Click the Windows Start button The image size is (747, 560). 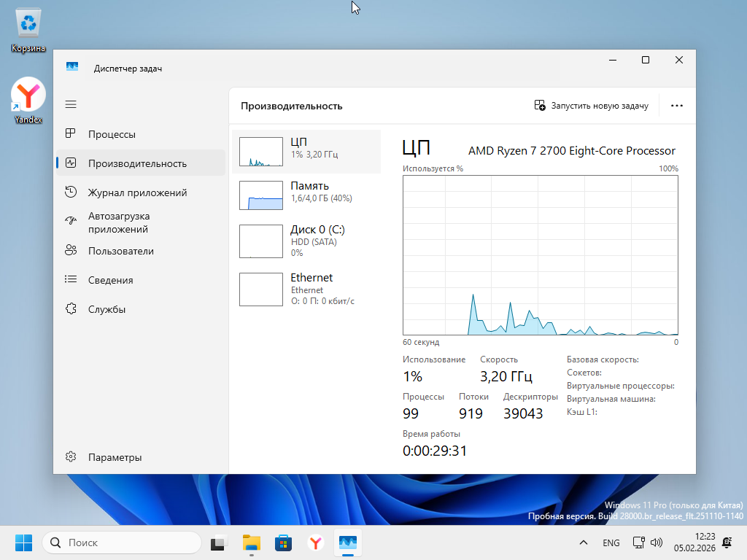pyautogui.click(x=23, y=542)
